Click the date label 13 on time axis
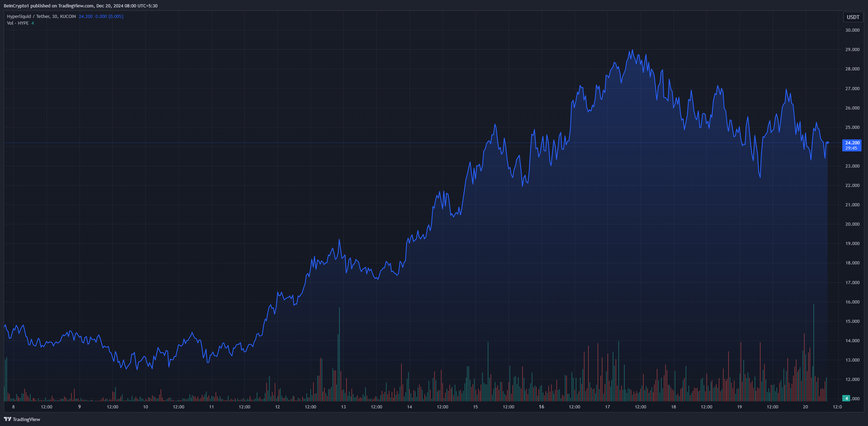The width and height of the screenshot is (868, 426). 343,407
